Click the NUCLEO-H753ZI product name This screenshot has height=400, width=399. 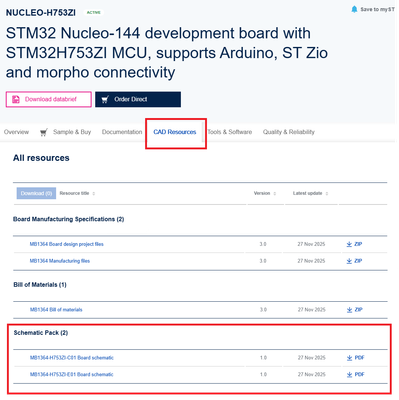coord(41,13)
